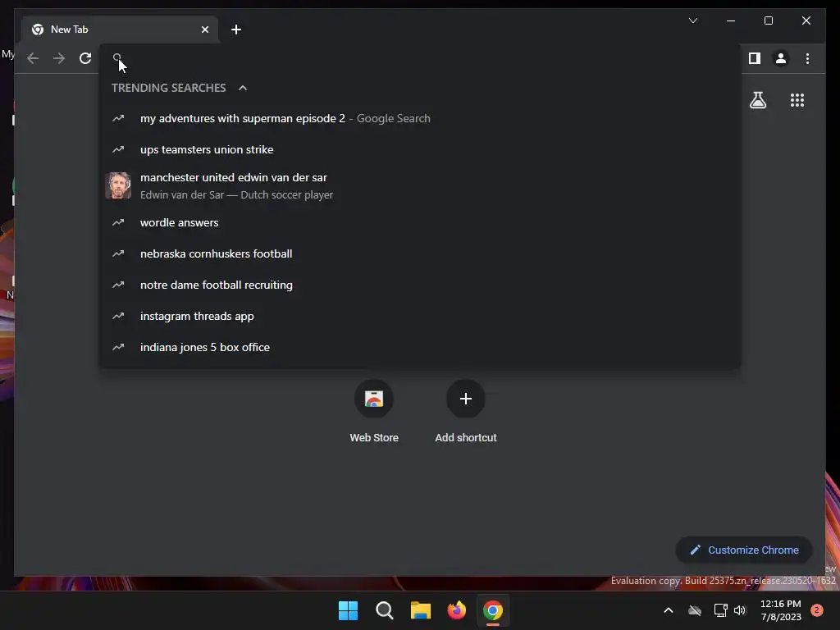Choose 'instagram threads app' trending search
This screenshot has width=840, height=630.
click(x=420, y=316)
